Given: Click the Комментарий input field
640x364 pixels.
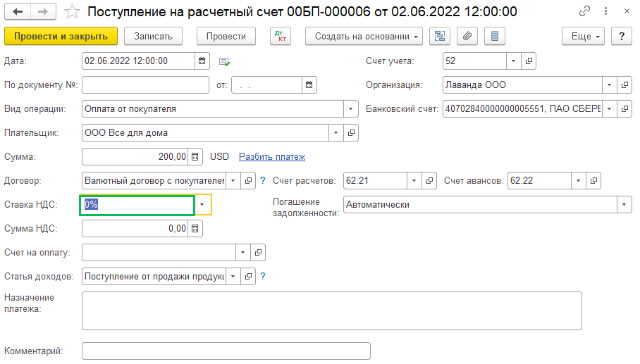Looking at the screenshot, I should (226, 351).
